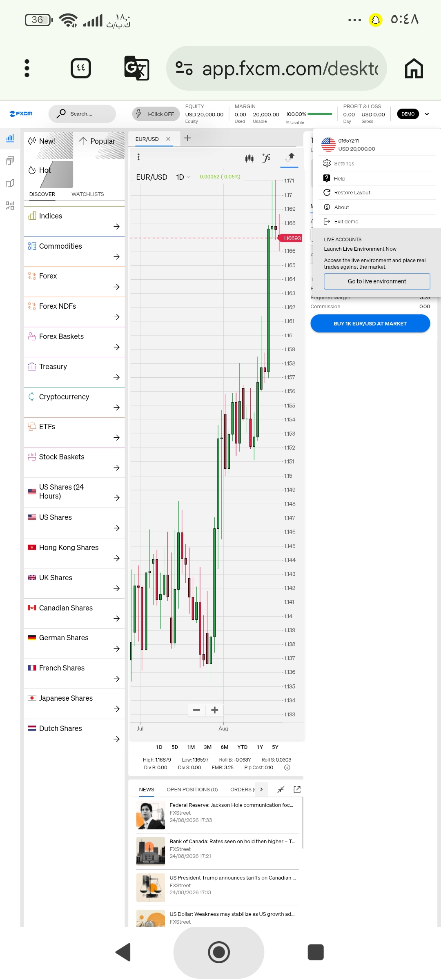The width and height of the screenshot is (441, 980).
Task: Focus the Search instruments field
Action: click(x=82, y=114)
